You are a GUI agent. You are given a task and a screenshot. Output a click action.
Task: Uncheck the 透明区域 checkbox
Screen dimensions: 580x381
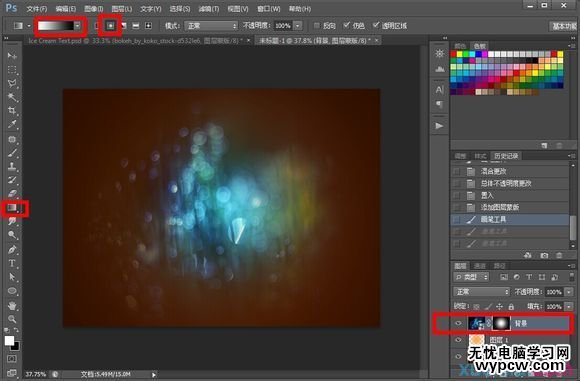click(x=376, y=25)
